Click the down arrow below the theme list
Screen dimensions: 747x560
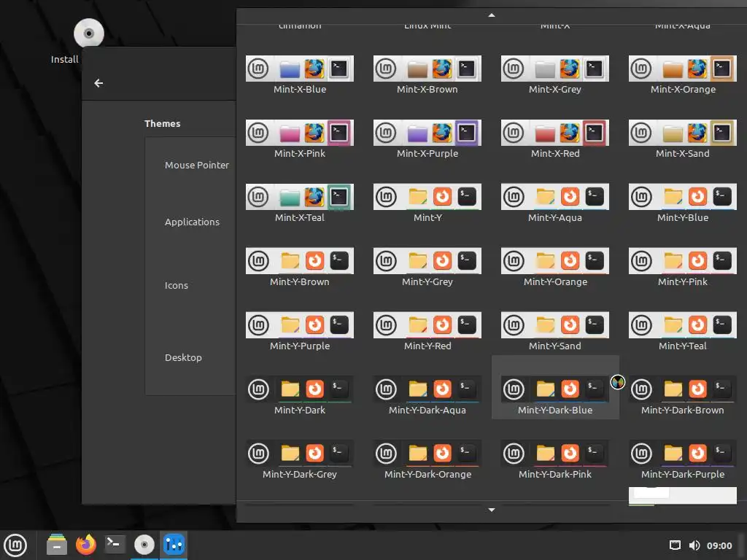pos(492,510)
